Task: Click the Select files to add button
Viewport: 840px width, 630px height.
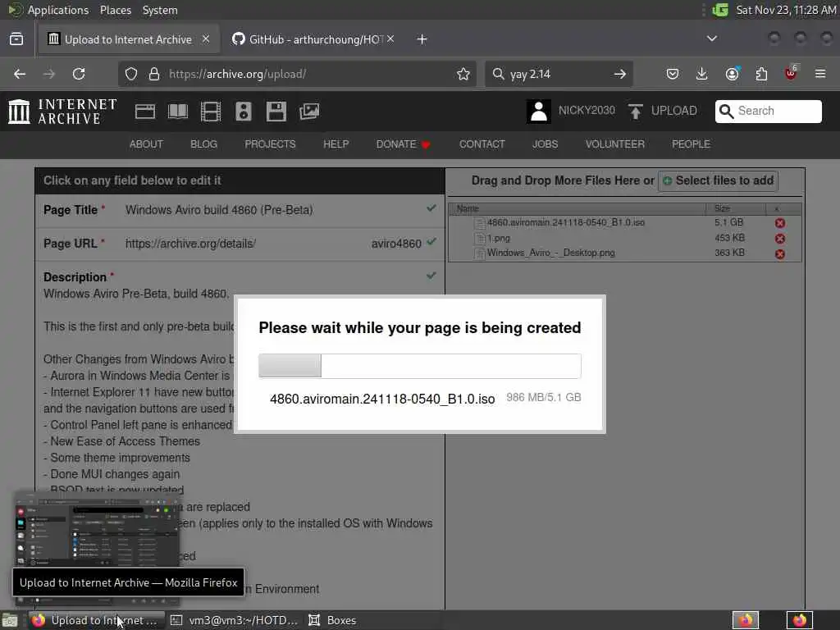Action: pos(718,180)
